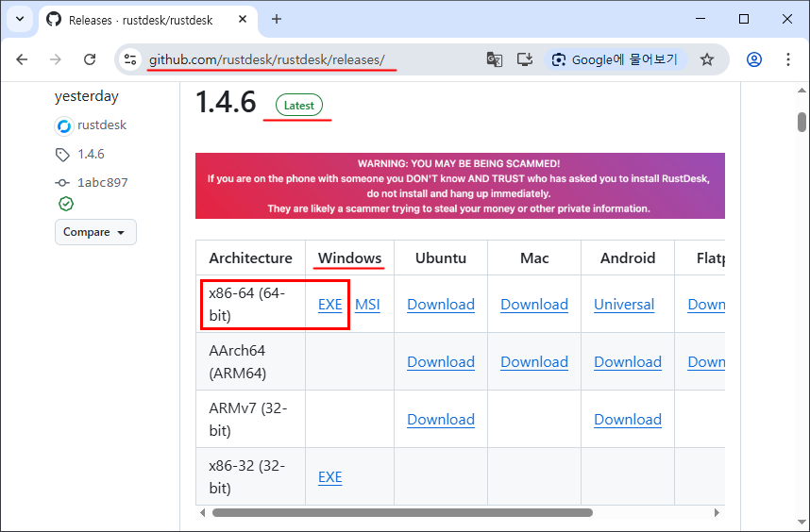Click Ubuntu Download for AArch64
The width and height of the screenshot is (810, 532).
point(441,362)
